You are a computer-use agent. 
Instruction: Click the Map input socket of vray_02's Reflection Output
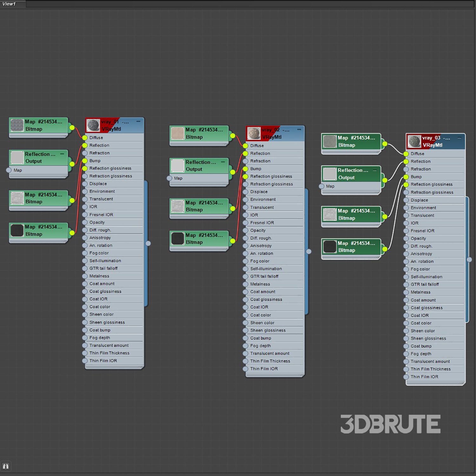pyautogui.click(x=169, y=178)
